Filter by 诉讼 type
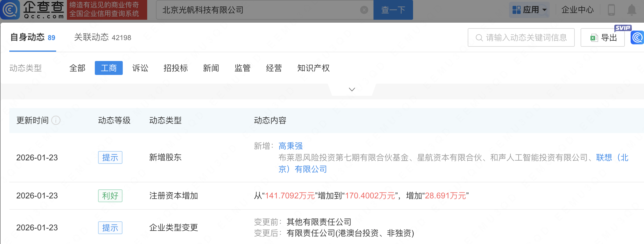Viewport: 644px width, 244px height. 140,68
